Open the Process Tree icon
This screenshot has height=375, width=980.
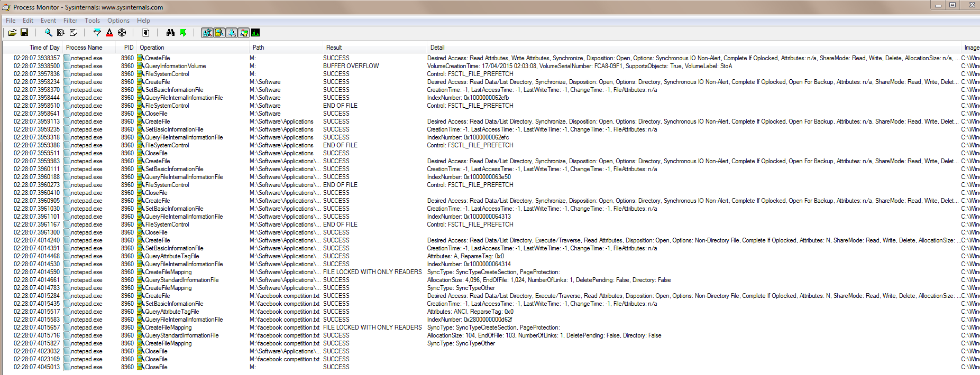146,33
